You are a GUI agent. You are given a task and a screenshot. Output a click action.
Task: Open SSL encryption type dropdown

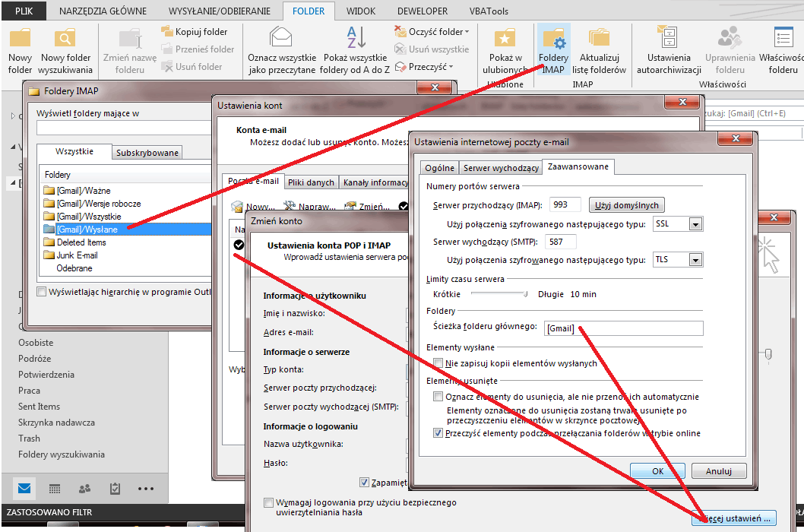(x=695, y=224)
